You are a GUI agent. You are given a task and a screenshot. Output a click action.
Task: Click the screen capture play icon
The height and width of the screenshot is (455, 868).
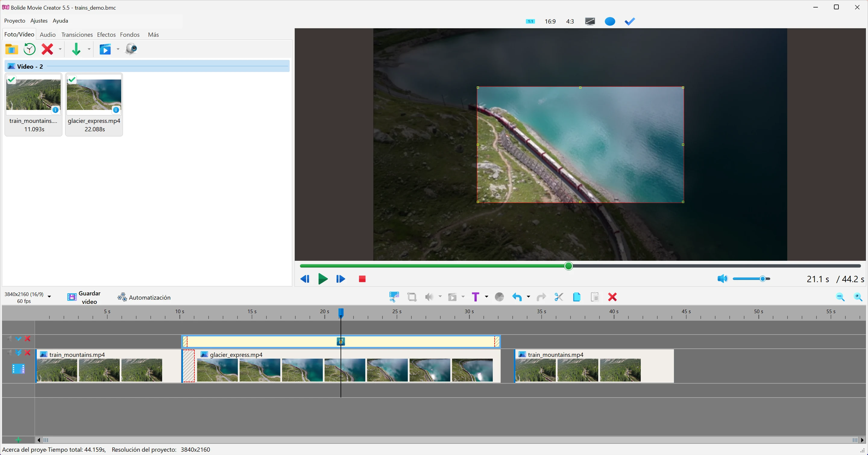coord(105,49)
